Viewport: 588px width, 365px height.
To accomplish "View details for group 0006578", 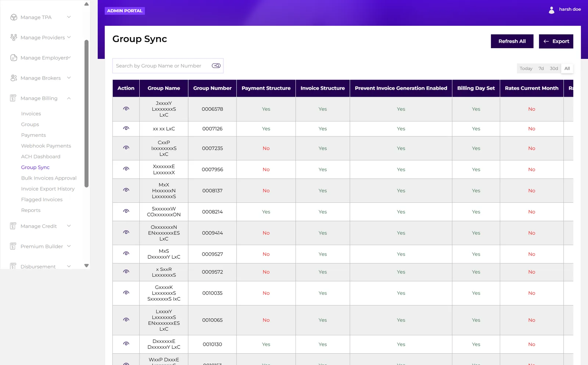I will pyautogui.click(x=126, y=109).
